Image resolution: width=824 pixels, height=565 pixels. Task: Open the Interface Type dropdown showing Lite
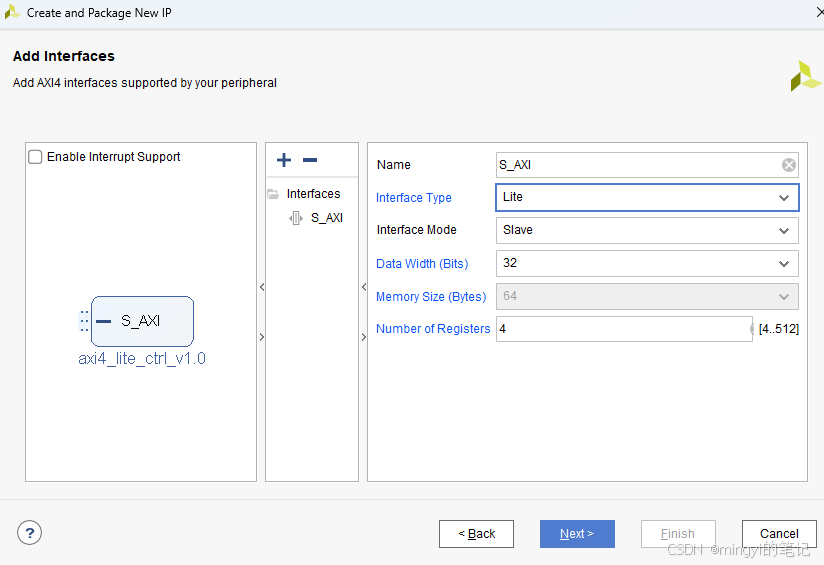(647, 198)
